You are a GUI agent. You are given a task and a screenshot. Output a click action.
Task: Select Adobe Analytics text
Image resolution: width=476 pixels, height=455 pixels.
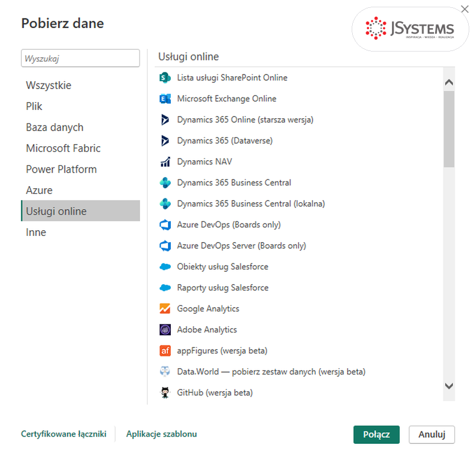[x=207, y=329]
